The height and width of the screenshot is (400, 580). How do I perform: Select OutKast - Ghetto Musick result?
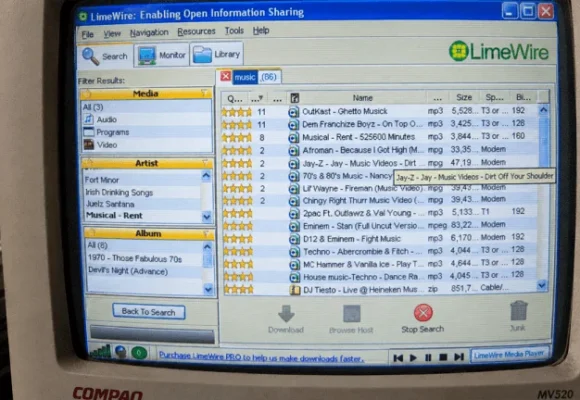click(x=379, y=111)
